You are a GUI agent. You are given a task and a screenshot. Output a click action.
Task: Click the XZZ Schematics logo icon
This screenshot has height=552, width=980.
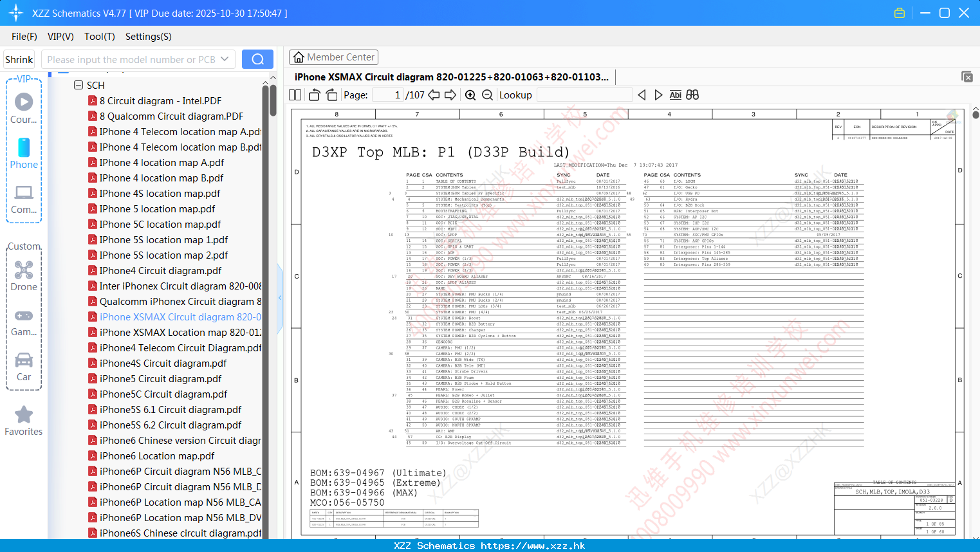click(16, 13)
